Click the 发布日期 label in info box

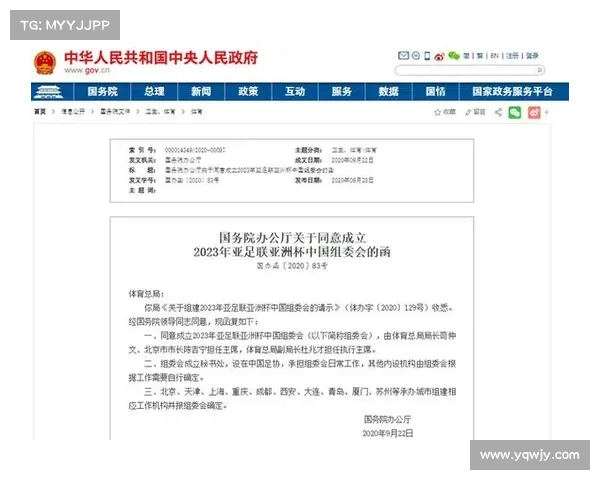coord(308,180)
